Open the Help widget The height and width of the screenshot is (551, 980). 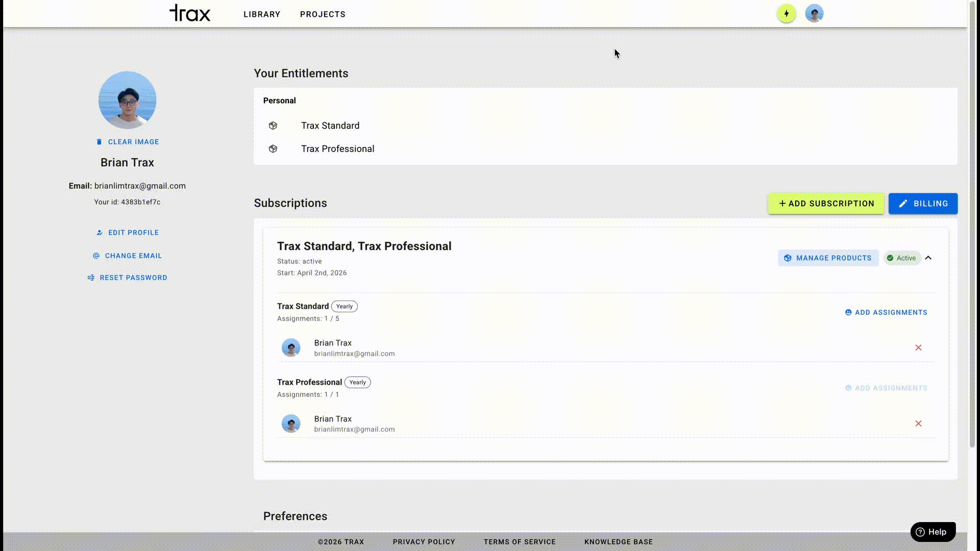(933, 532)
